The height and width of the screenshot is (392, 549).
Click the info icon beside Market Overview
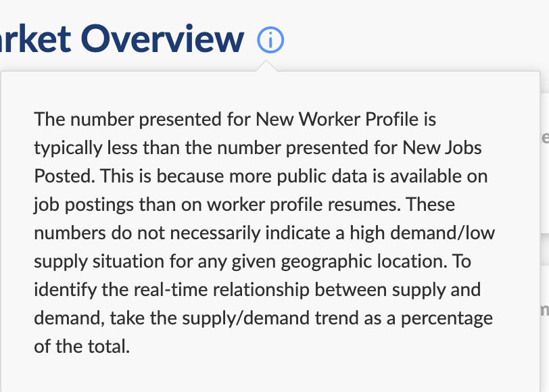coord(270,40)
